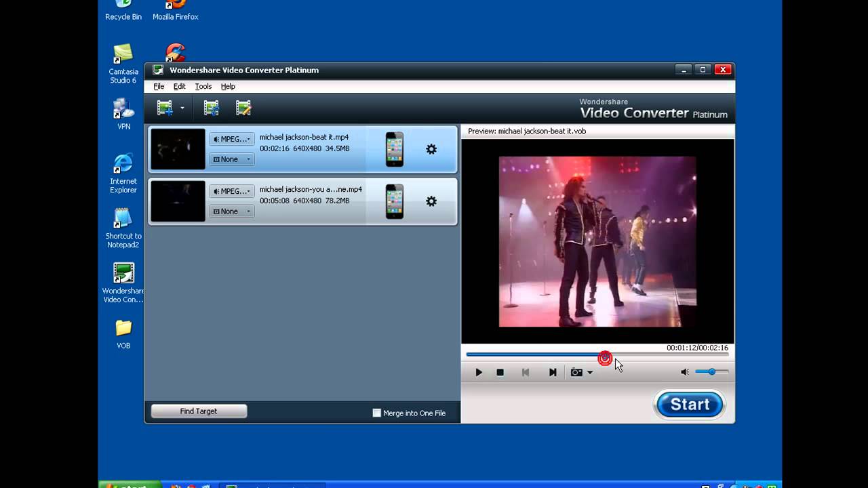Open the Add Files dropdown arrow
This screenshot has height=488, width=868.
pyautogui.click(x=182, y=108)
